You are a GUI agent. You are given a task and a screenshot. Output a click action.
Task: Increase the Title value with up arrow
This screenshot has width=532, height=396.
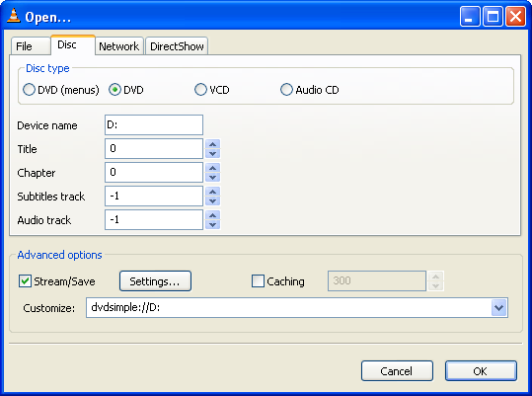pyautogui.click(x=213, y=144)
